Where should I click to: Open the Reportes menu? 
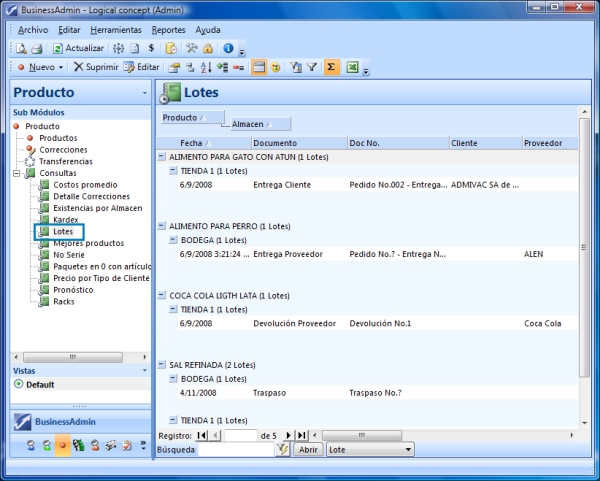(168, 30)
